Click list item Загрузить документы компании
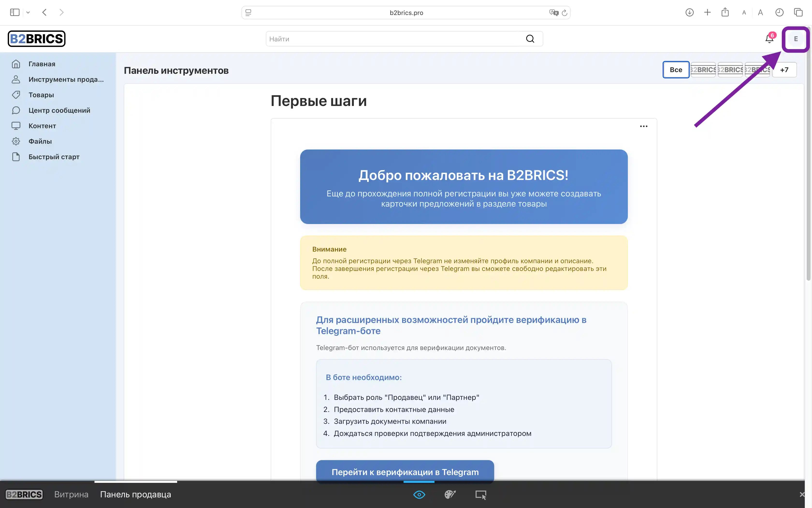 point(390,421)
